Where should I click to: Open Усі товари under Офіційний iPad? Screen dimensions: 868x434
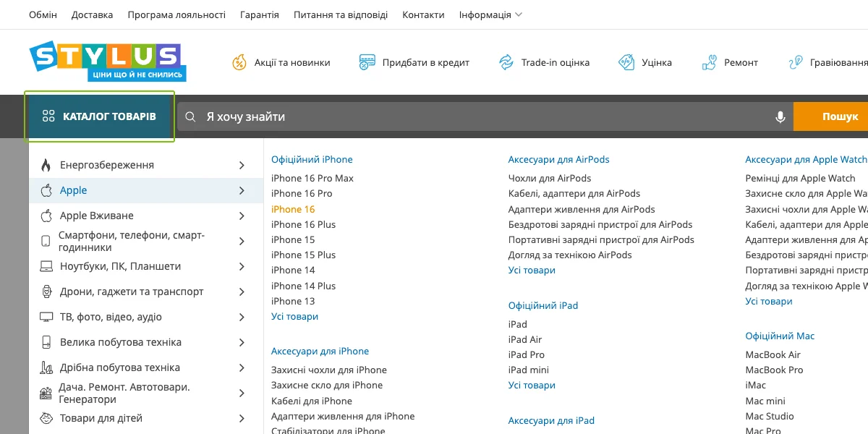click(x=532, y=385)
